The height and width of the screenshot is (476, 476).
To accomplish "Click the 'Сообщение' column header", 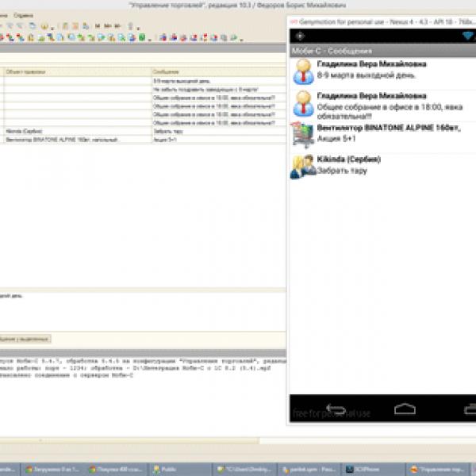I will (167, 71).
